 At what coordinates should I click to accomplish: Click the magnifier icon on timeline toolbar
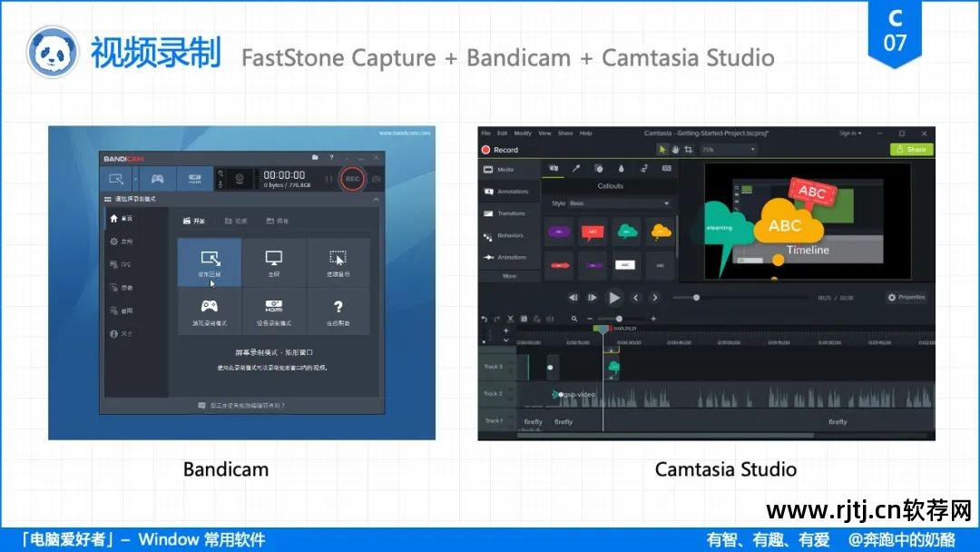pyautogui.click(x=574, y=319)
